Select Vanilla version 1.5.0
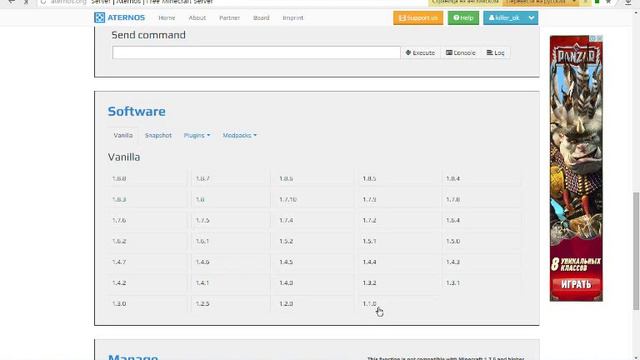 (x=481, y=241)
